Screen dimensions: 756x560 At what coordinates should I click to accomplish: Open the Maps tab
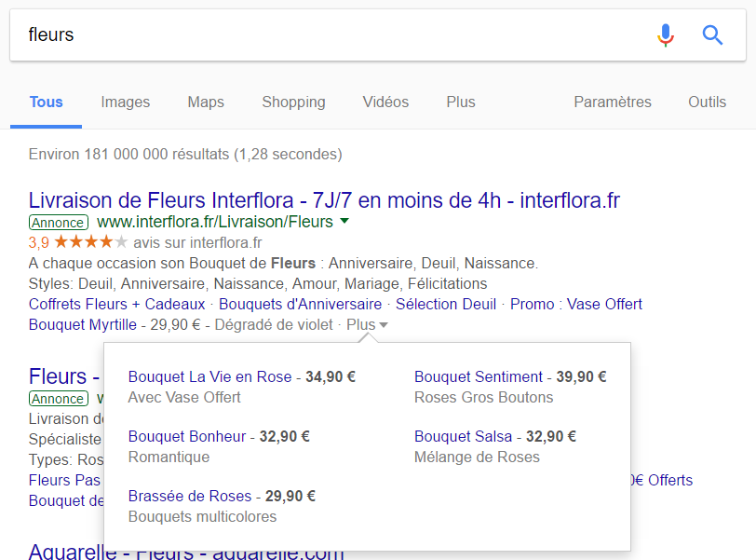[x=206, y=102]
